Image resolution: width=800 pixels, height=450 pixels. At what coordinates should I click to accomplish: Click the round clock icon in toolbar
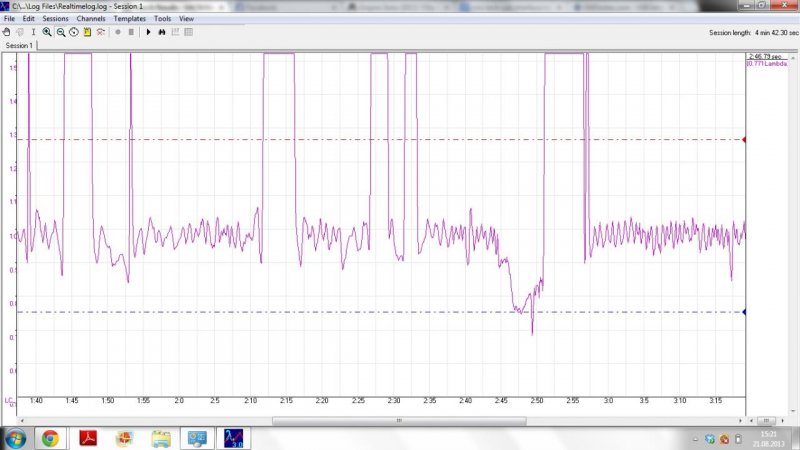point(74,32)
